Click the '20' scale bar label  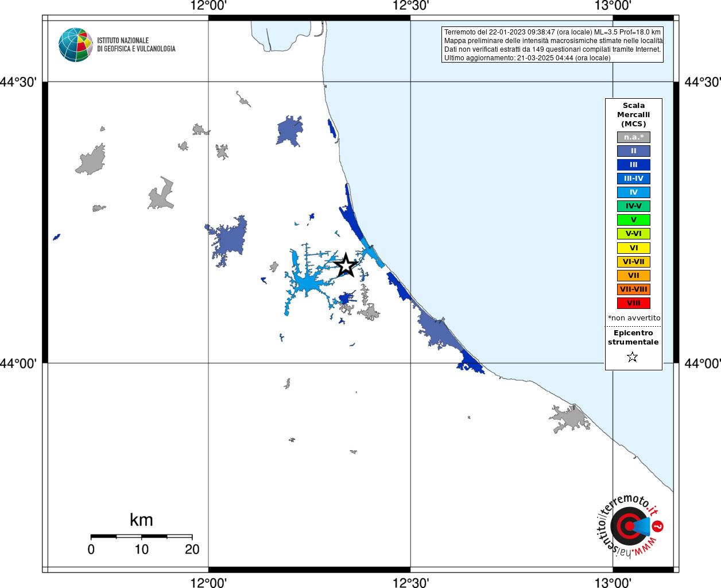(x=192, y=550)
